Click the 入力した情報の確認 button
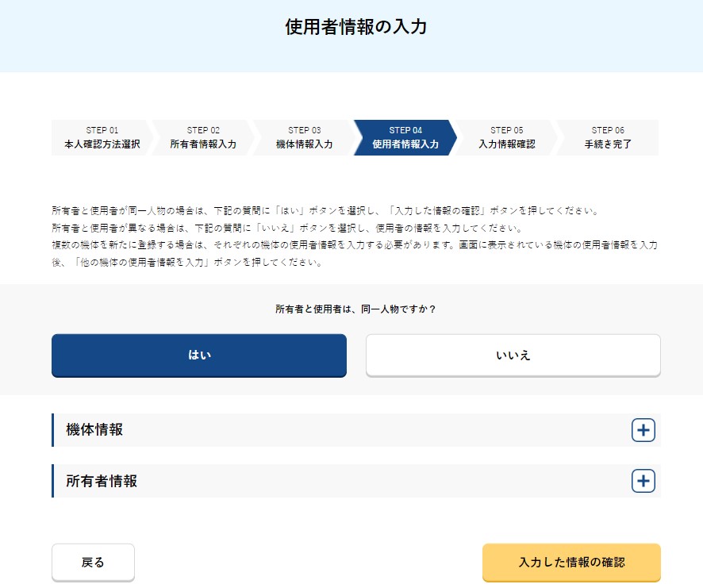Viewport: 703px width, 588px height. pos(571,563)
